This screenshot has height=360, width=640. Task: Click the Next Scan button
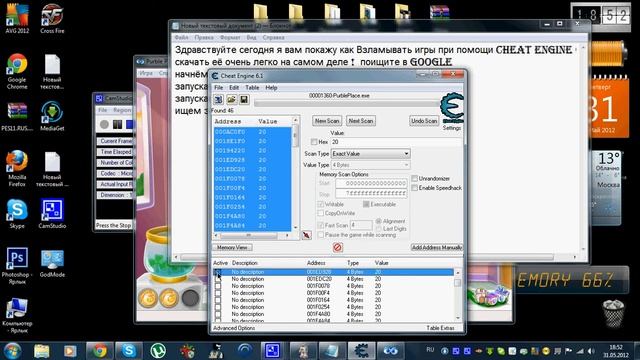pyautogui.click(x=361, y=121)
